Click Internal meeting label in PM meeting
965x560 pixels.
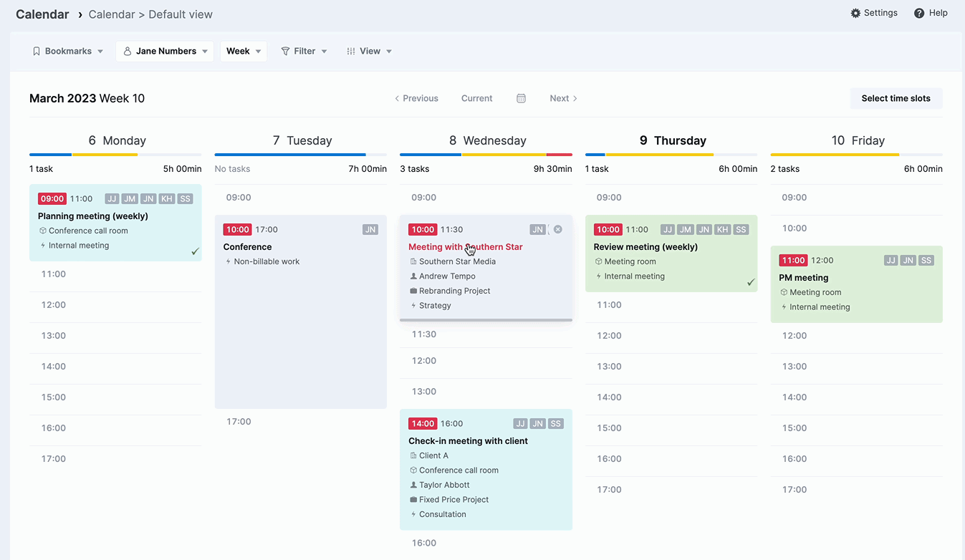(x=820, y=307)
